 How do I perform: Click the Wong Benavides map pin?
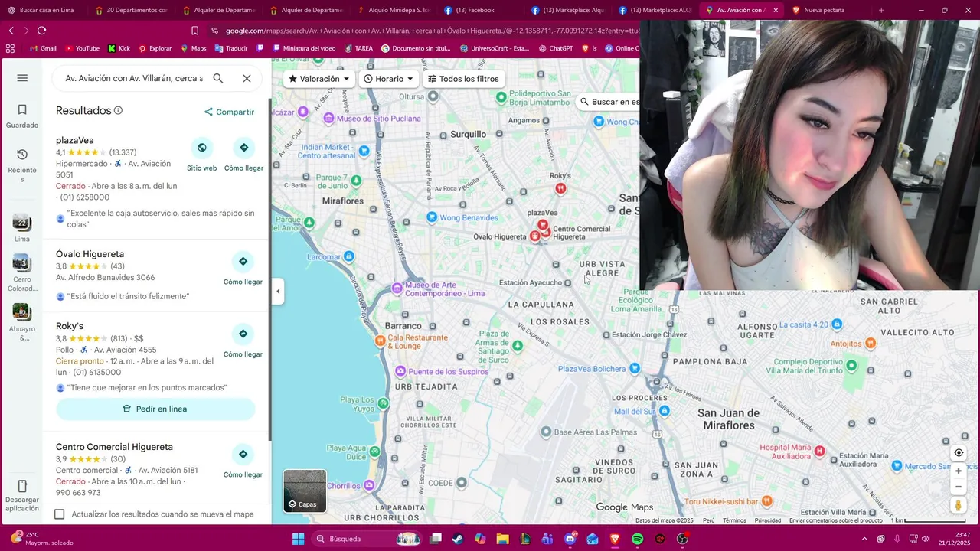pyautogui.click(x=432, y=217)
